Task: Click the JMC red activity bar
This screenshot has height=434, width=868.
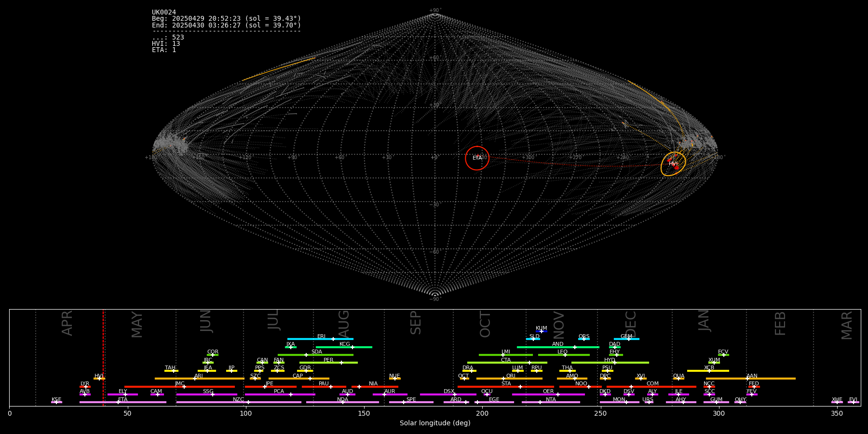Action: point(180,387)
